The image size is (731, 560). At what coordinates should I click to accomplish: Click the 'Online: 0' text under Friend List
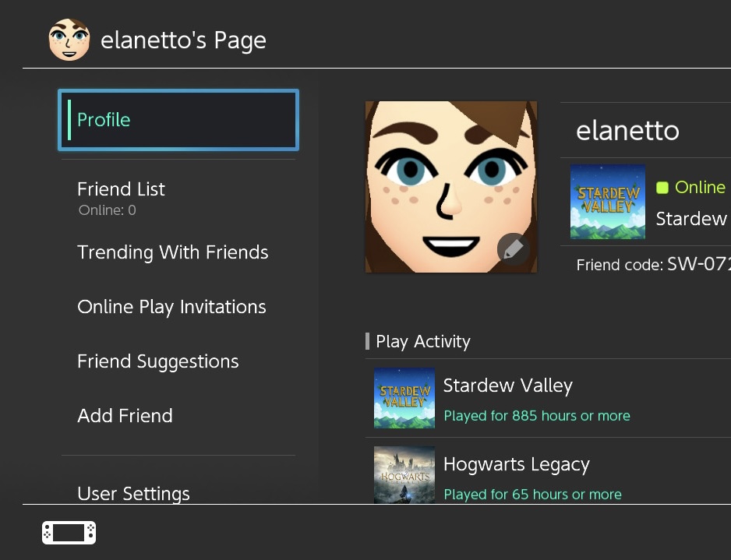click(108, 210)
